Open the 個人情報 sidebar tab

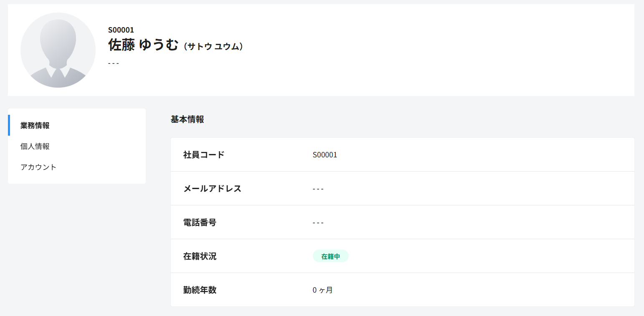35,147
